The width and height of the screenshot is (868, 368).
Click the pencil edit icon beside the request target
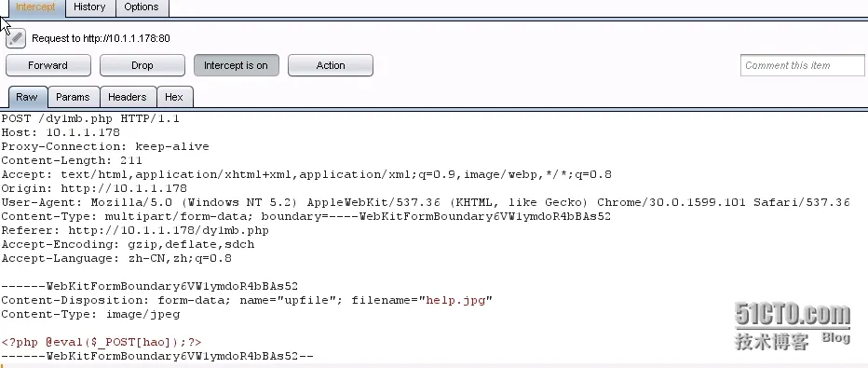pyautogui.click(x=16, y=38)
